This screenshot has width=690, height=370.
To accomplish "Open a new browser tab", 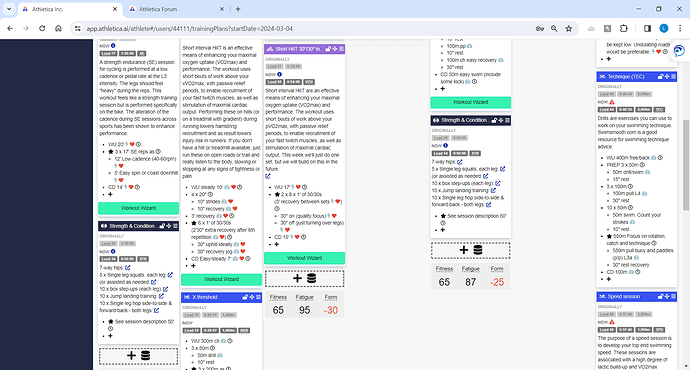I will click(x=238, y=9).
